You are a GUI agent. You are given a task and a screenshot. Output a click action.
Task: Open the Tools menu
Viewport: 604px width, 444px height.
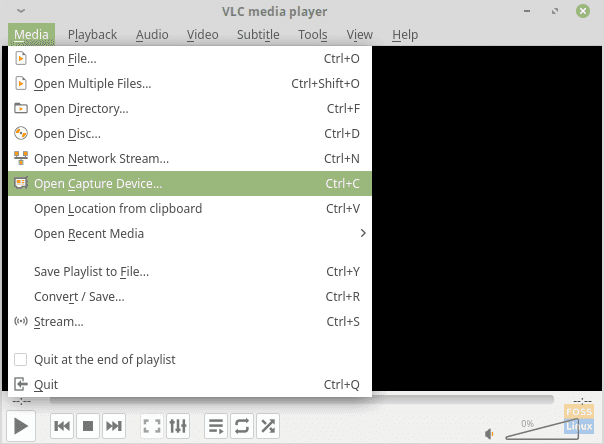313,35
